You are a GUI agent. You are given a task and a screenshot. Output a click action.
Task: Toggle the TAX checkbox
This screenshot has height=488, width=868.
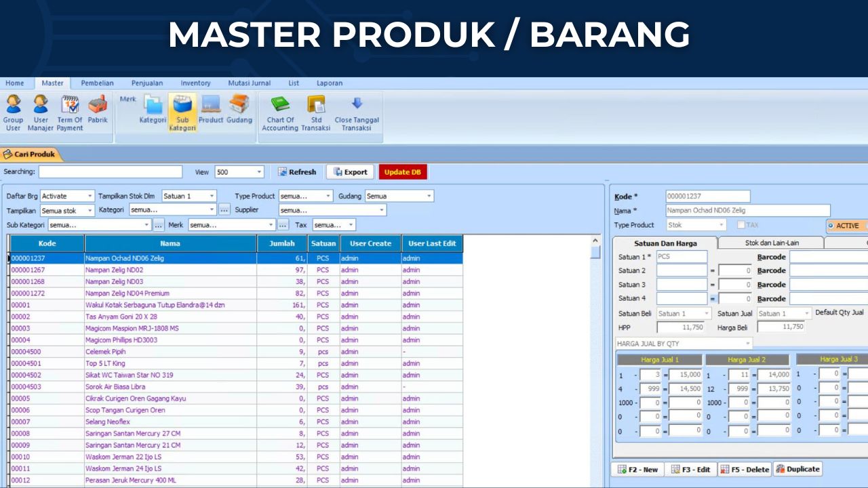tap(742, 225)
